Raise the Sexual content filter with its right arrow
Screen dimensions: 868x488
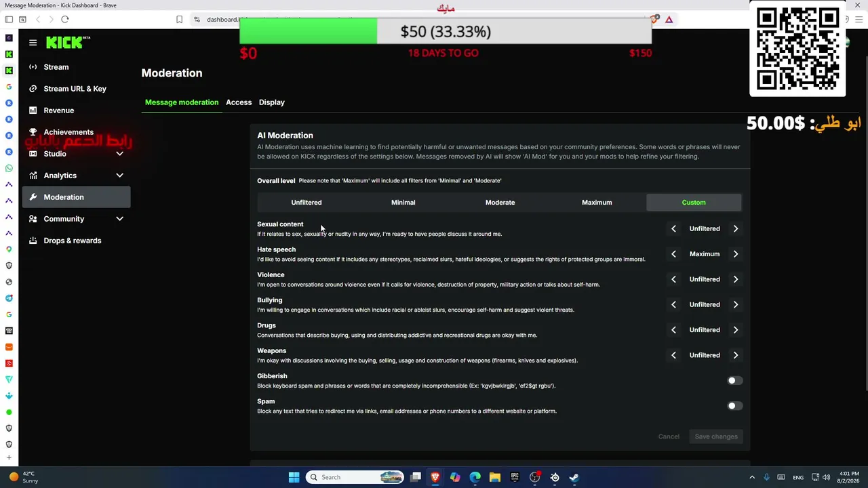(735, 228)
